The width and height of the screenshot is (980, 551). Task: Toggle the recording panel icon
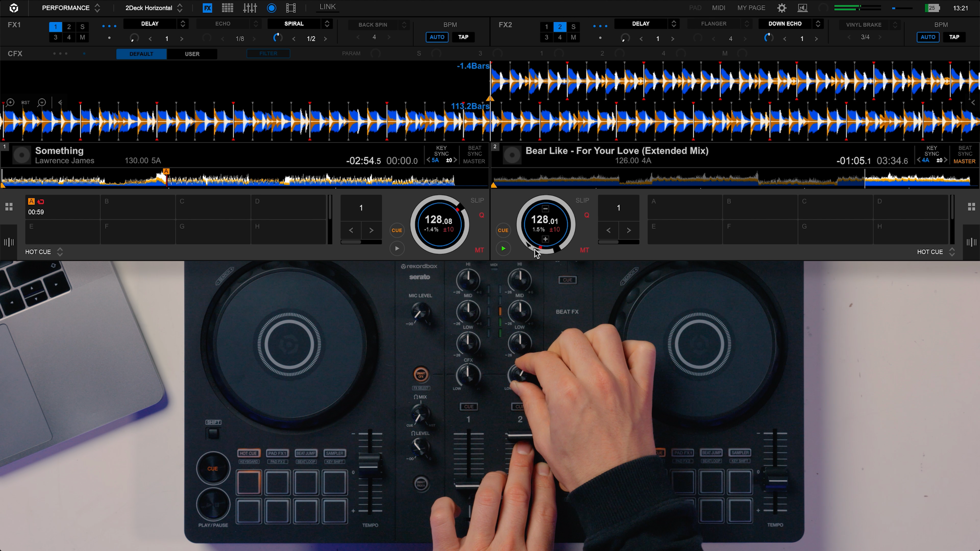coord(271,8)
